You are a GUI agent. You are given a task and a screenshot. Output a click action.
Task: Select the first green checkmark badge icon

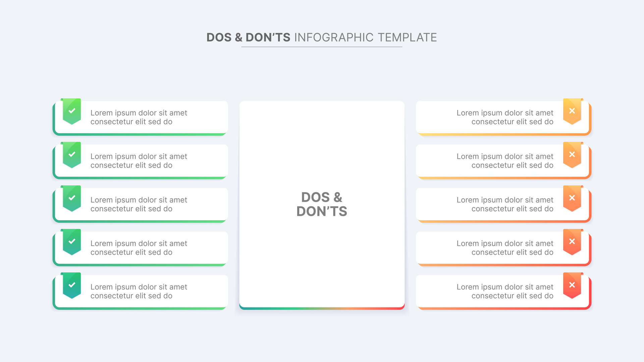(x=71, y=111)
